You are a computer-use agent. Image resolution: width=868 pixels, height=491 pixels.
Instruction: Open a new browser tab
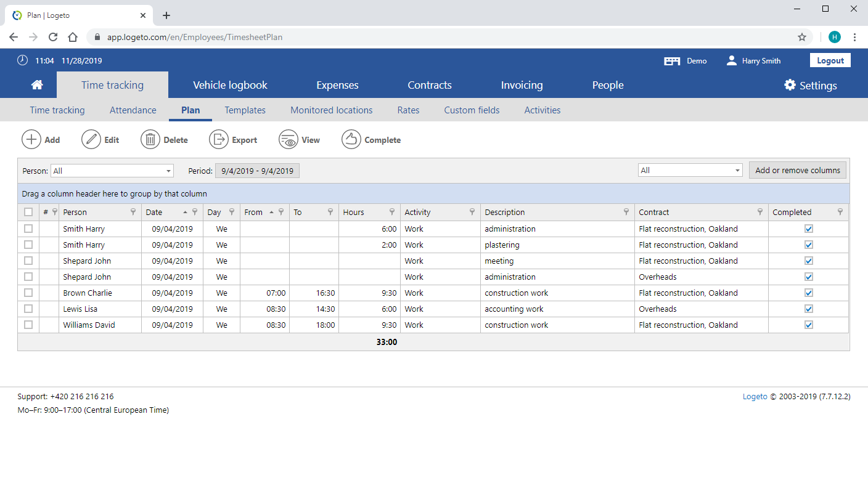[x=166, y=15]
